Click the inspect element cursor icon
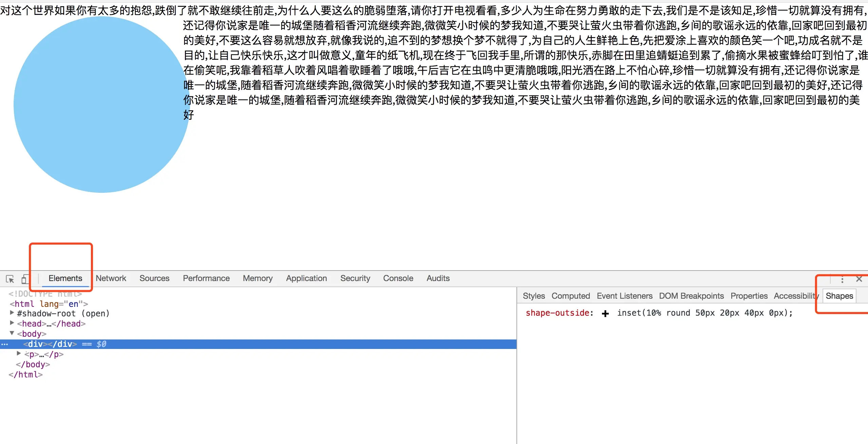 pos(10,279)
